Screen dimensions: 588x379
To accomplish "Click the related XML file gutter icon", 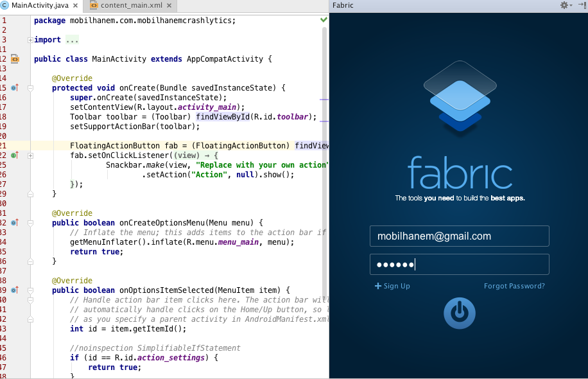I will (x=15, y=59).
